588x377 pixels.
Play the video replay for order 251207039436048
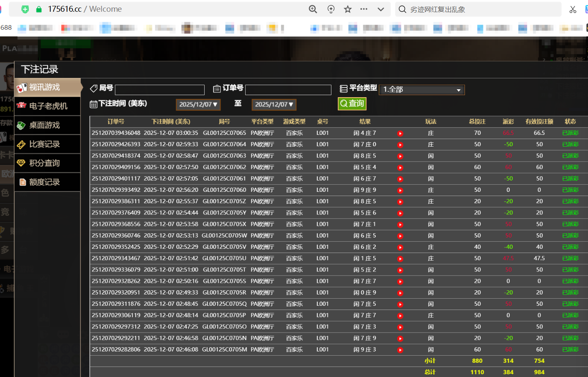pyautogui.click(x=400, y=134)
